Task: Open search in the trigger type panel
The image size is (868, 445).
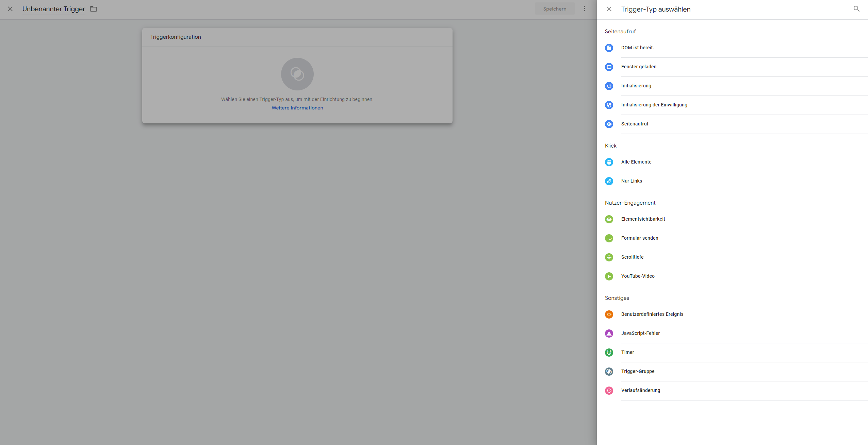Action: 856,9
